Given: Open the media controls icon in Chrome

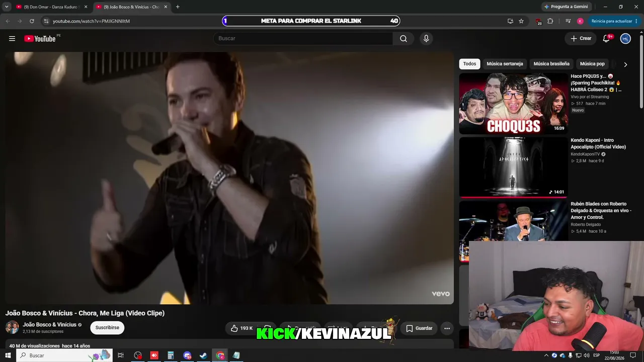Looking at the screenshot, I should coord(568,21).
